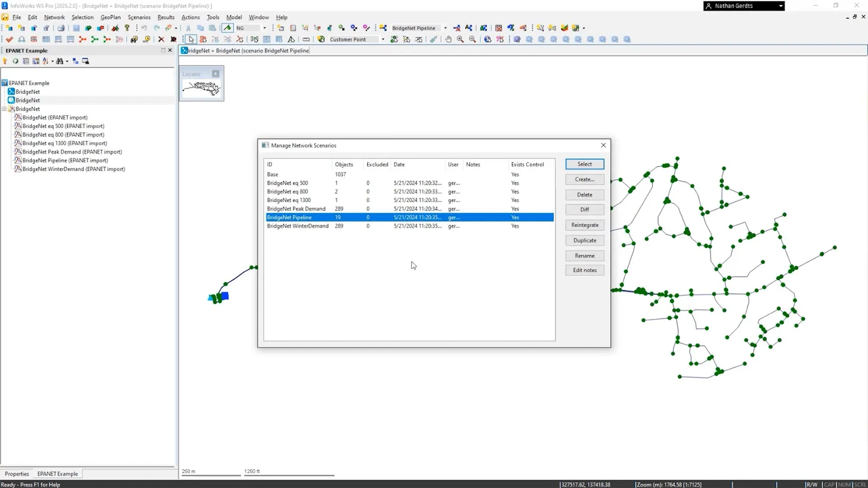Click the zoom in magnifier icon

tap(460, 39)
